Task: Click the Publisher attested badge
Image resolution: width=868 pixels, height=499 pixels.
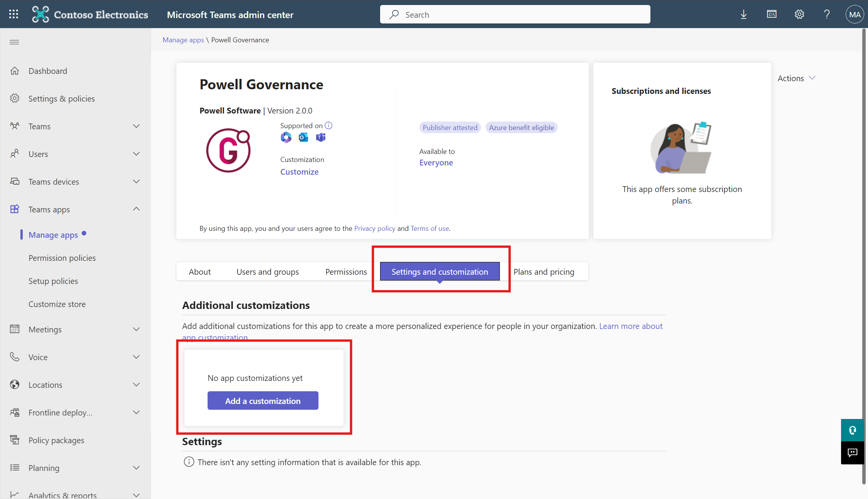Action: point(450,127)
